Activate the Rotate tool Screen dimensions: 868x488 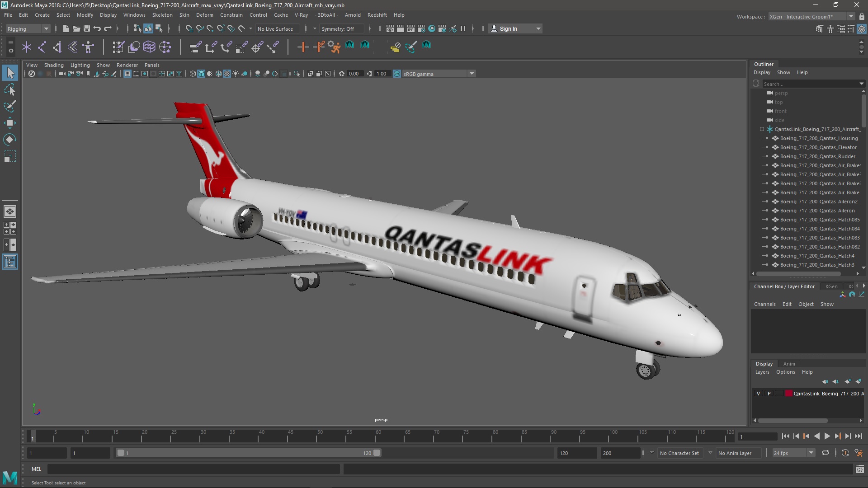10,140
